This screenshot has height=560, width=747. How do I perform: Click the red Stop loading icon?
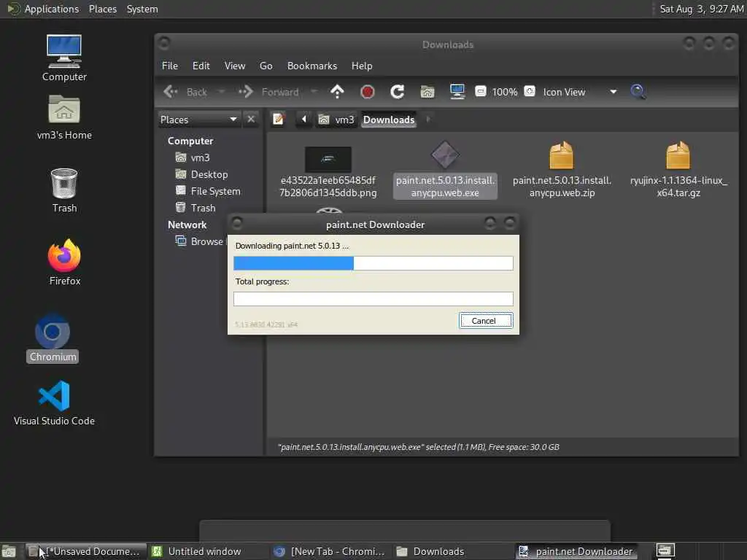click(x=368, y=91)
